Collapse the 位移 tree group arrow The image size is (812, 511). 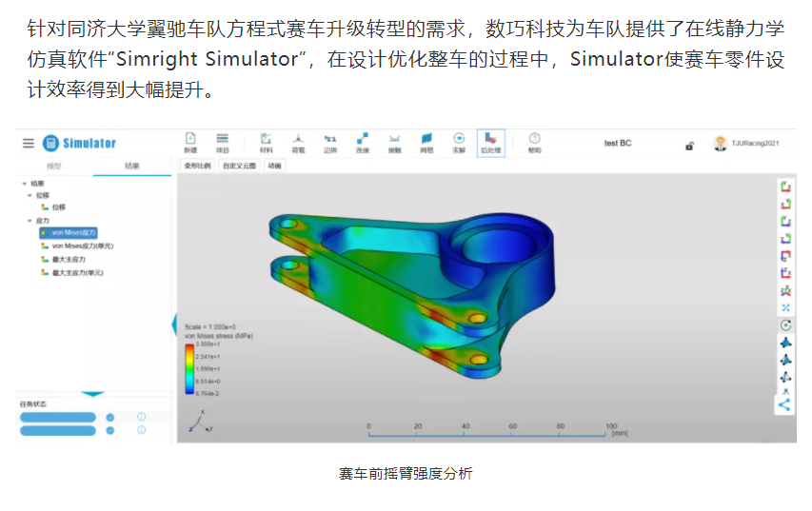click(x=30, y=196)
